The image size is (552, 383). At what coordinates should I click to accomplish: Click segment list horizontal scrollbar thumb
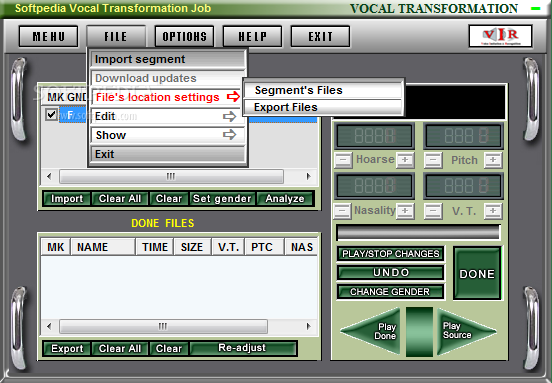pyautogui.click(x=171, y=176)
